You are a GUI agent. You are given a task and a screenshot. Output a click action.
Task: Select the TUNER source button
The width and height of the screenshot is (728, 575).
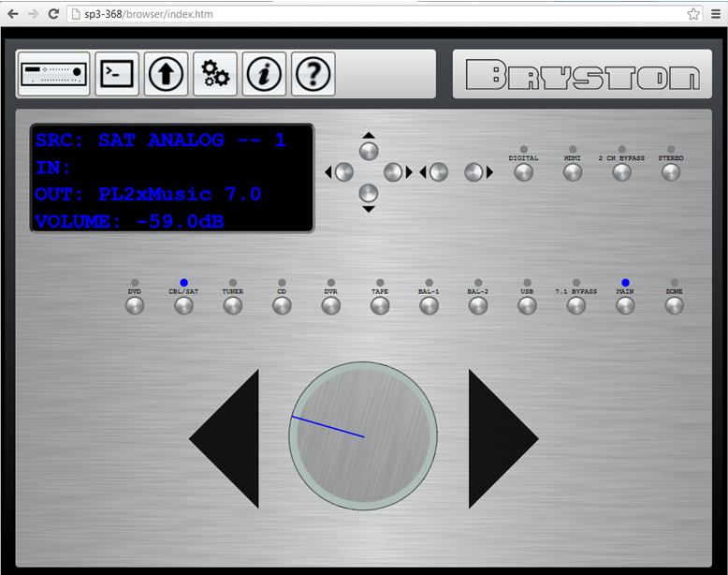pyautogui.click(x=233, y=306)
